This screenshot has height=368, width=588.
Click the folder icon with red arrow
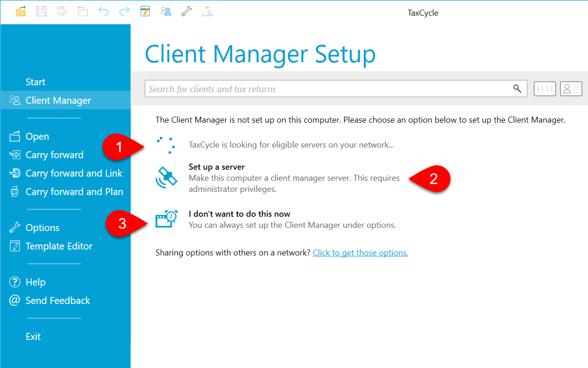(83, 12)
